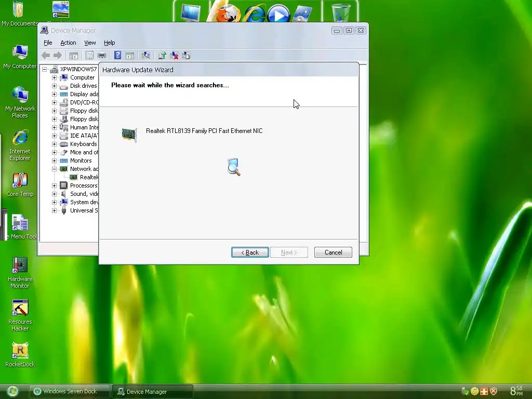The image size is (532, 399).
Task: Open Hardware Monitor desktop shortcut
Action: pyautogui.click(x=20, y=272)
